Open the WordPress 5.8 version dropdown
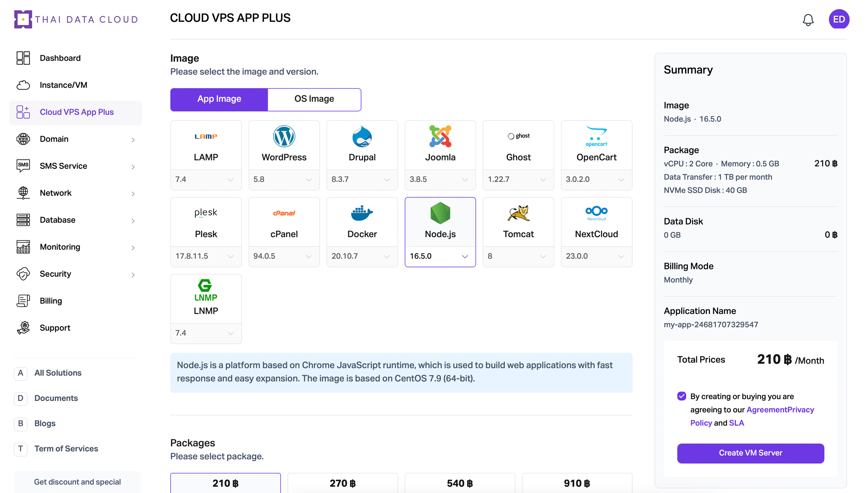Image resolution: width=868 pixels, height=493 pixels. (284, 179)
